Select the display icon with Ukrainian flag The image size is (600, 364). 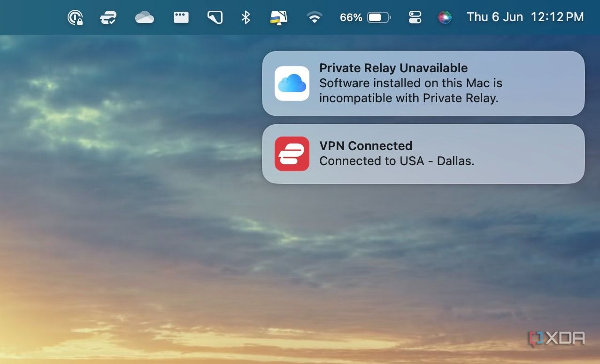[277, 17]
